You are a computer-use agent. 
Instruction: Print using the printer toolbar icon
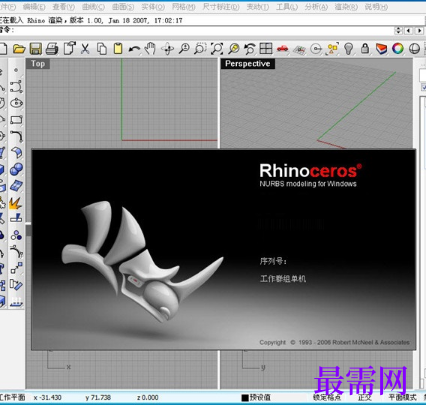[52, 49]
